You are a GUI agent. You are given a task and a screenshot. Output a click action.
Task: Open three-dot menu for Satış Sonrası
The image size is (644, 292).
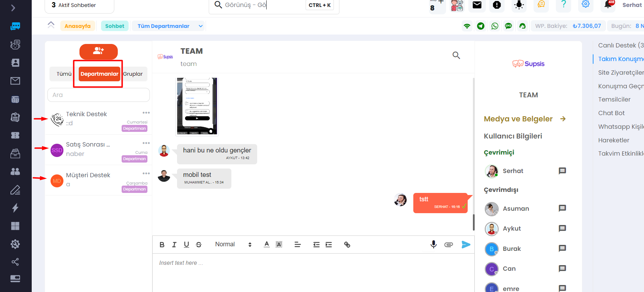click(x=146, y=143)
